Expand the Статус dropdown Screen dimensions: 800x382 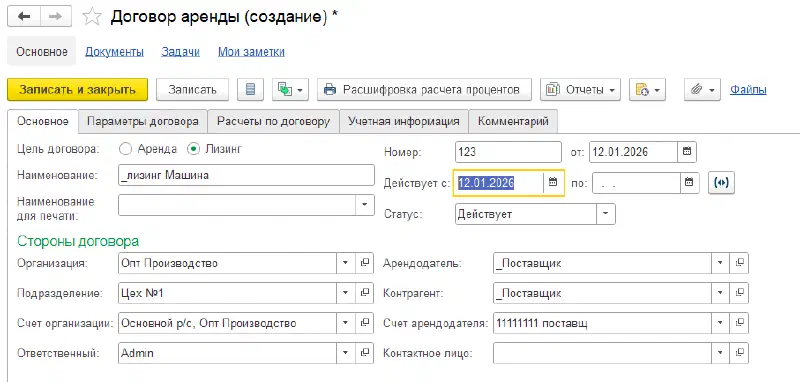click(x=606, y=214)
